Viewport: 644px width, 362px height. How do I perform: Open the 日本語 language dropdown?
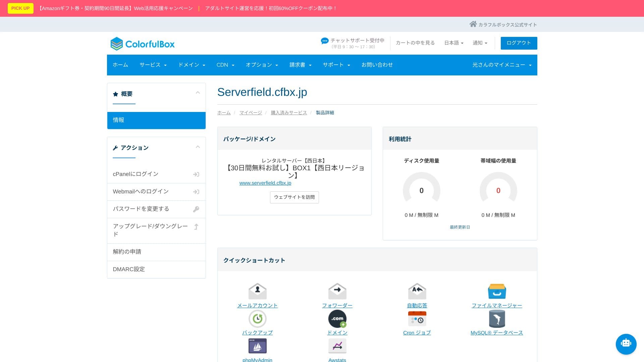453,43
